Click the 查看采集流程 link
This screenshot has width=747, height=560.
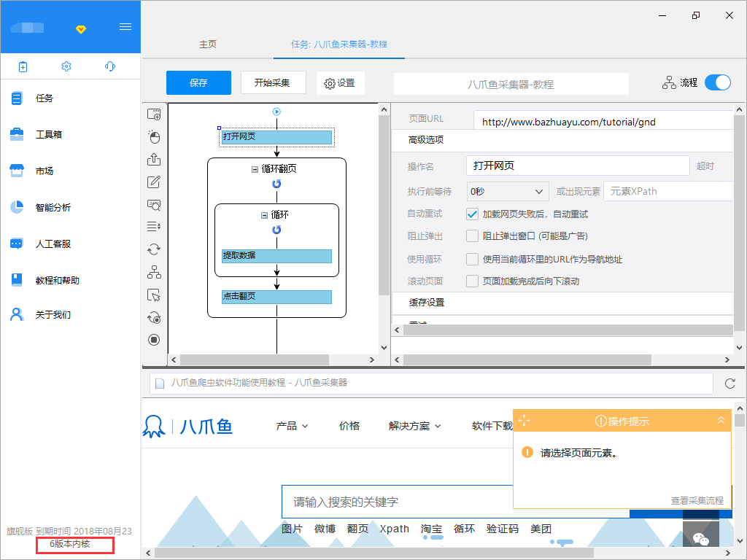(x=697, y=500)
